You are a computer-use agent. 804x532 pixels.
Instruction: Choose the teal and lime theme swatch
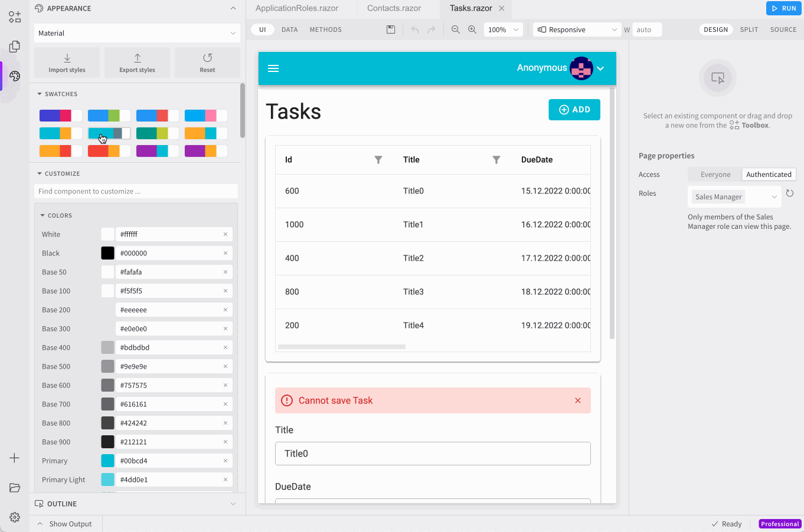coord(158,133)
